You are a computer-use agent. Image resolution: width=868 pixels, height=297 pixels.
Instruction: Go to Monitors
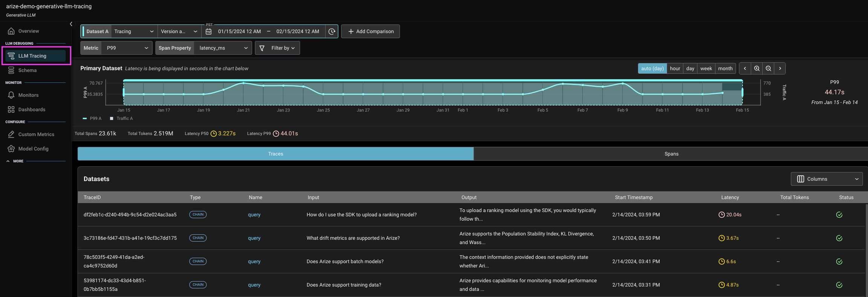pyautogui.click(x=28, y=95)
